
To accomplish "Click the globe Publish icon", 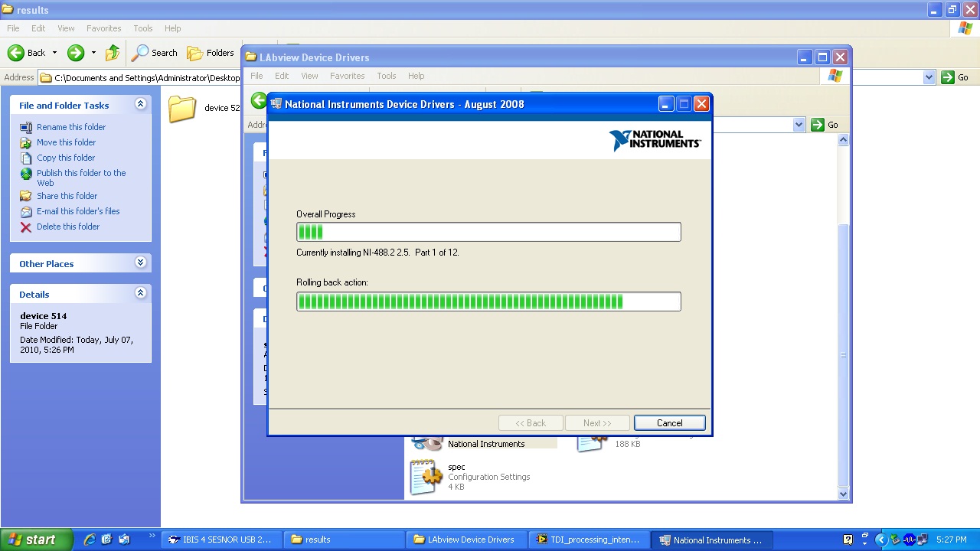I will 26,174.
